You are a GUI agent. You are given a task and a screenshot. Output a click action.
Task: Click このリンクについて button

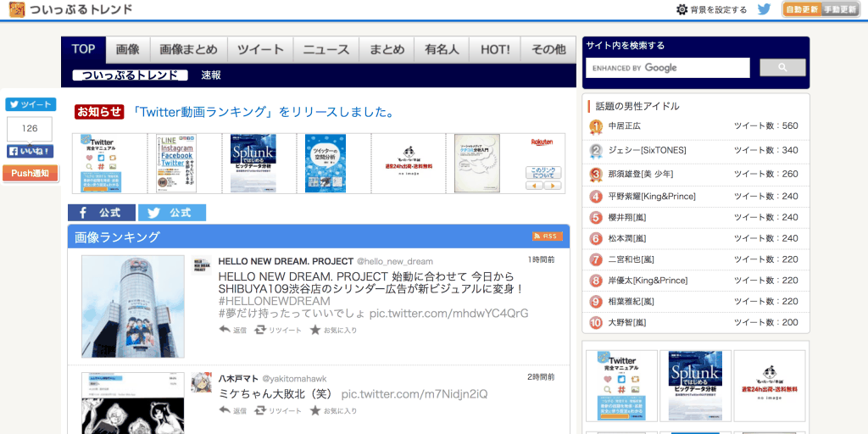[x=543, y=173]
